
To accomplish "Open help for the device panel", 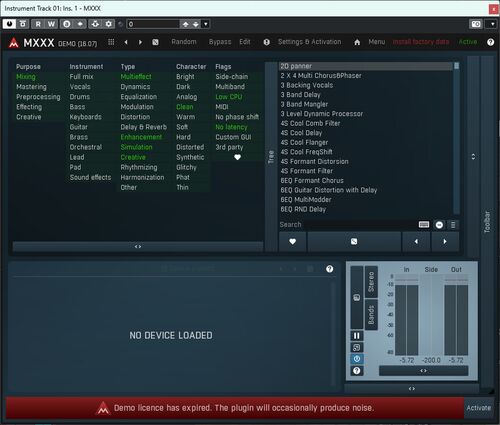I will tap(329, 269).
